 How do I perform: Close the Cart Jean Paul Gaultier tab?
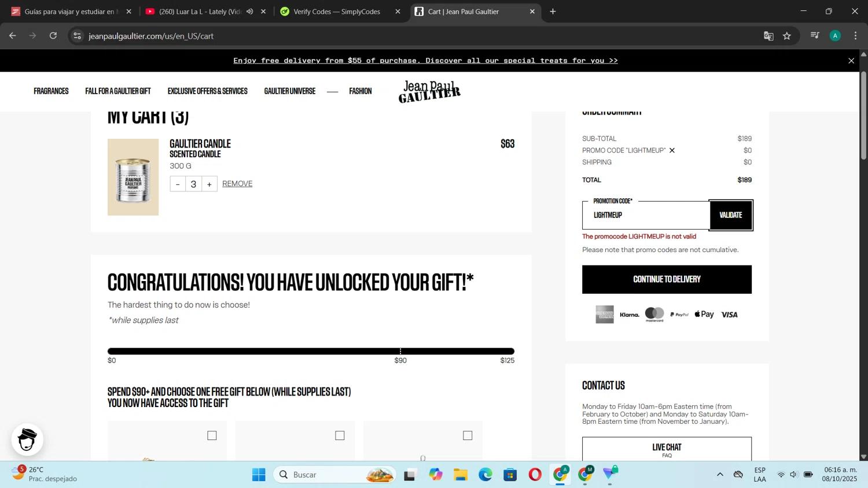[532, 12]
